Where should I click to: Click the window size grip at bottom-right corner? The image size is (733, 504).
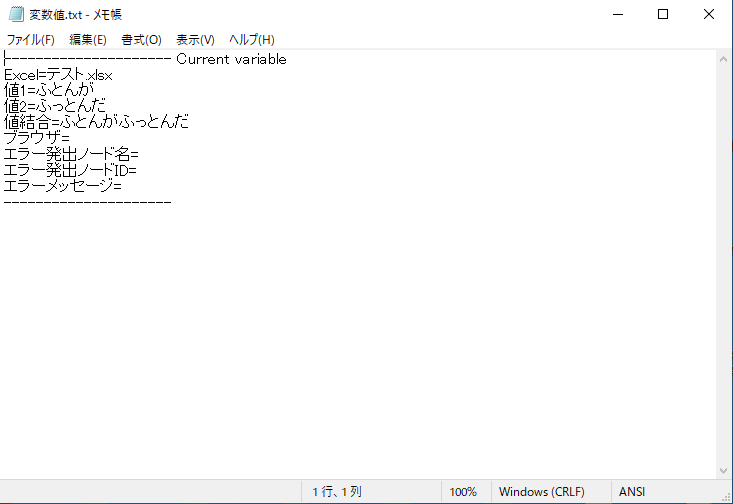(x=727, y=498)
